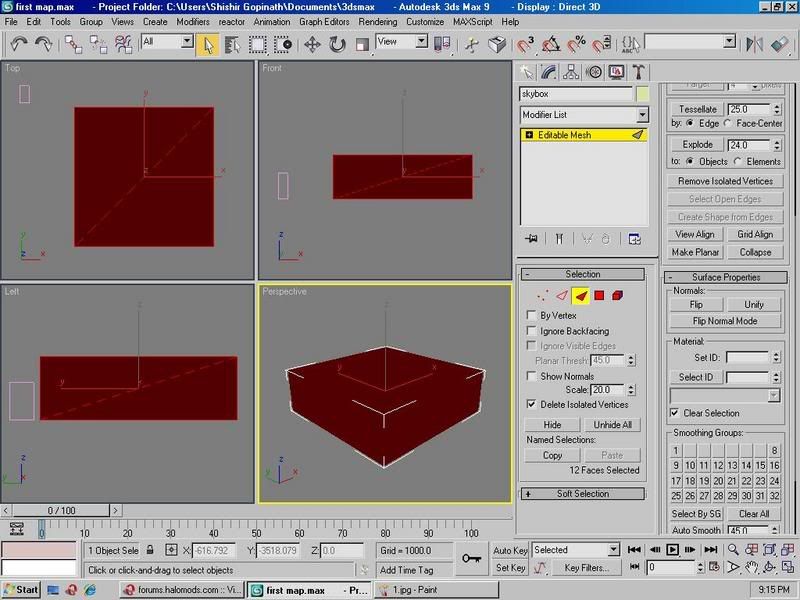This screenshot has width=800, height=600.
Task: Click the Flip normals button
Action: pos(696,305)
